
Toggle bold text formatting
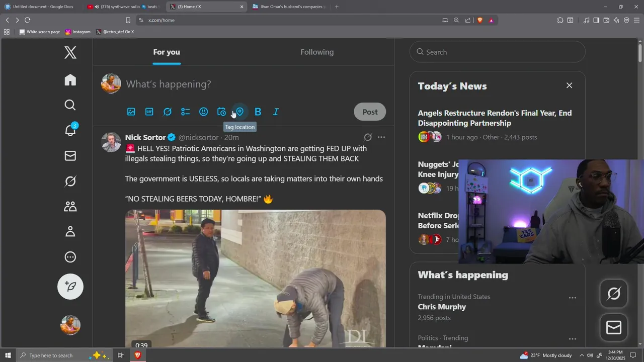(258, 112)
